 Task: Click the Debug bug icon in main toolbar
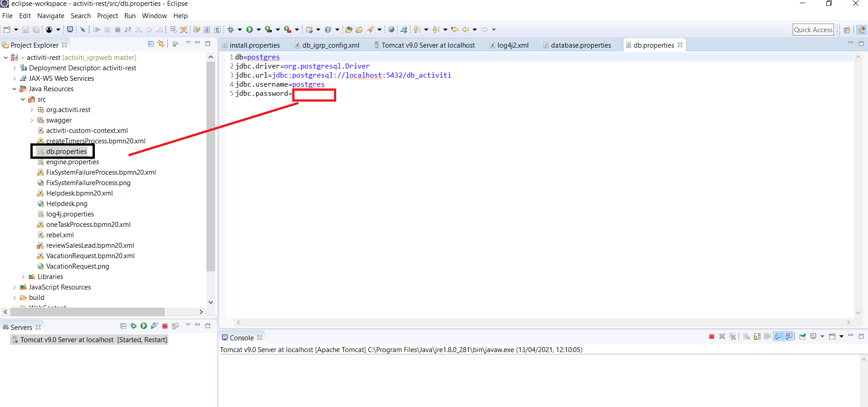tap(231, 30)
